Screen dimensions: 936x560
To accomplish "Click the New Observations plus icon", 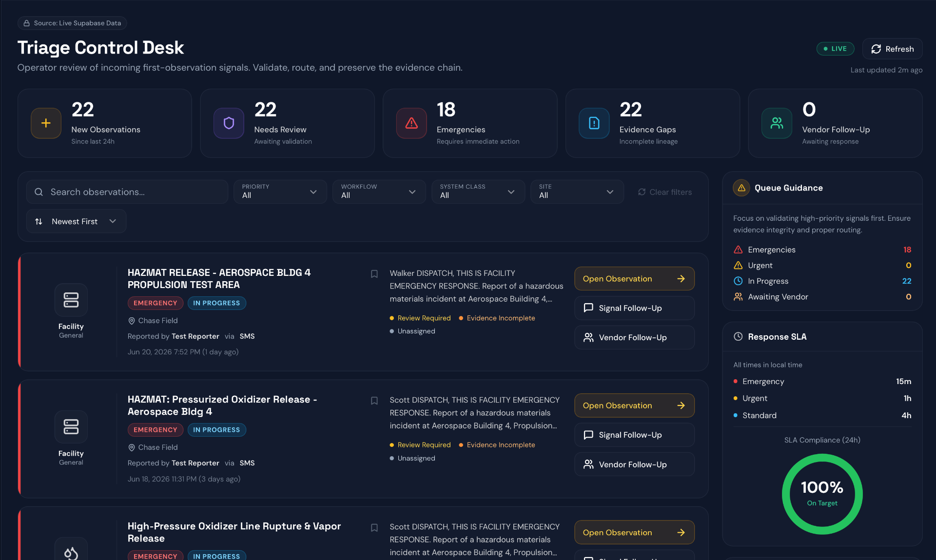I will 46,123.
